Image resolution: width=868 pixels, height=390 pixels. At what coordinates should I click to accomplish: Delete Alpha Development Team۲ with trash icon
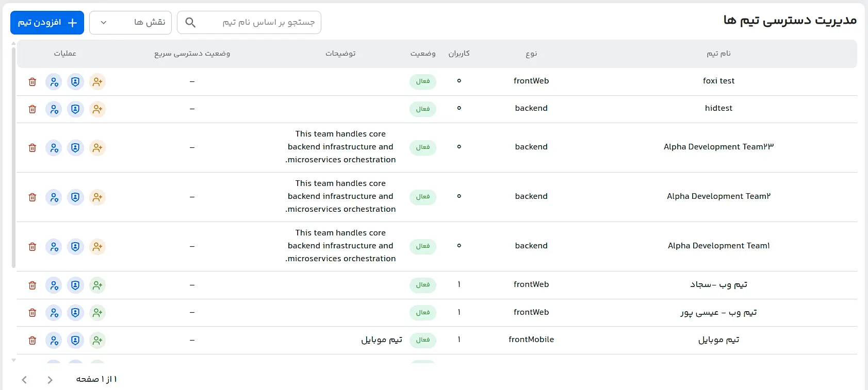coord(32,197)
